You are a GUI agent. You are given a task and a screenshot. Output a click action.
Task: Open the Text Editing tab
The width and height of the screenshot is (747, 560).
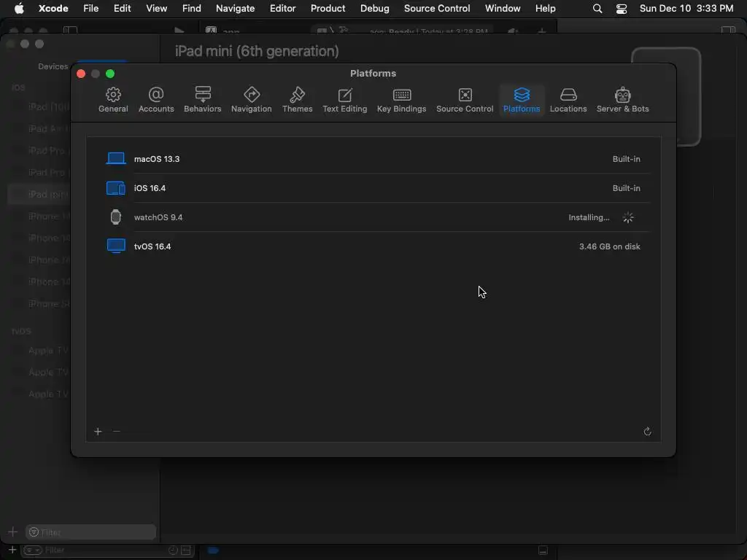tap(344, 100)
